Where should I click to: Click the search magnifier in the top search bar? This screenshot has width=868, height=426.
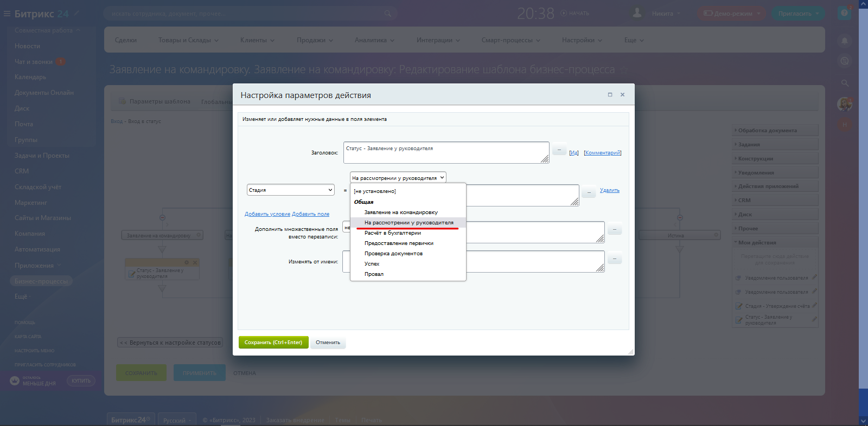coord(387,14)
